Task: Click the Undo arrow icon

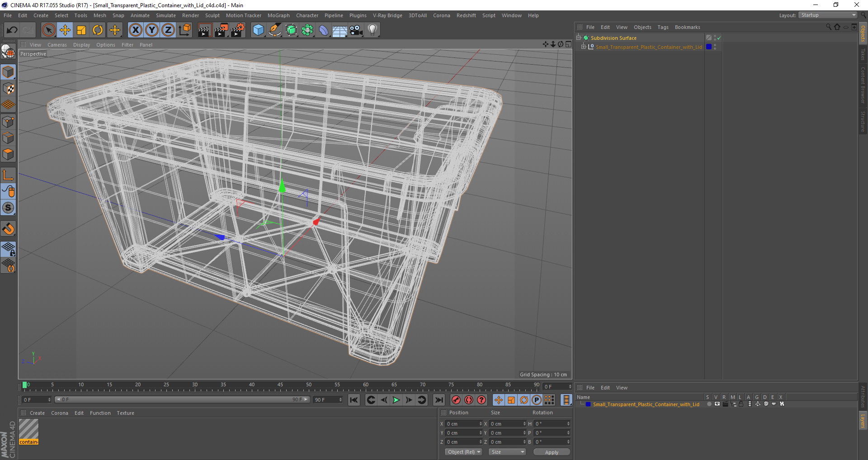Action: click(12, 30)
